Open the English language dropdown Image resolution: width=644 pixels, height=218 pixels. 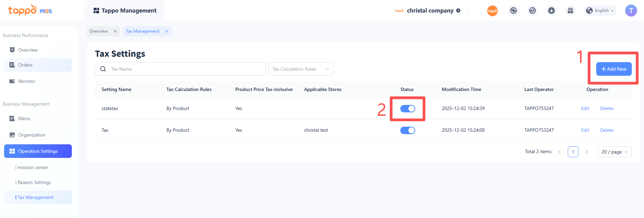pyautogui.click(x=601, y=11)
